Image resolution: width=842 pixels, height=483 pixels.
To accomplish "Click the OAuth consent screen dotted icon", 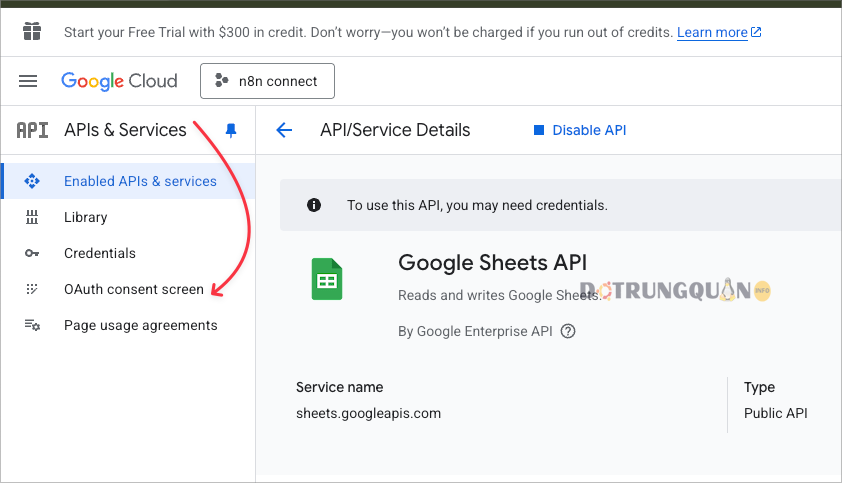I will [x=32, y=289].
